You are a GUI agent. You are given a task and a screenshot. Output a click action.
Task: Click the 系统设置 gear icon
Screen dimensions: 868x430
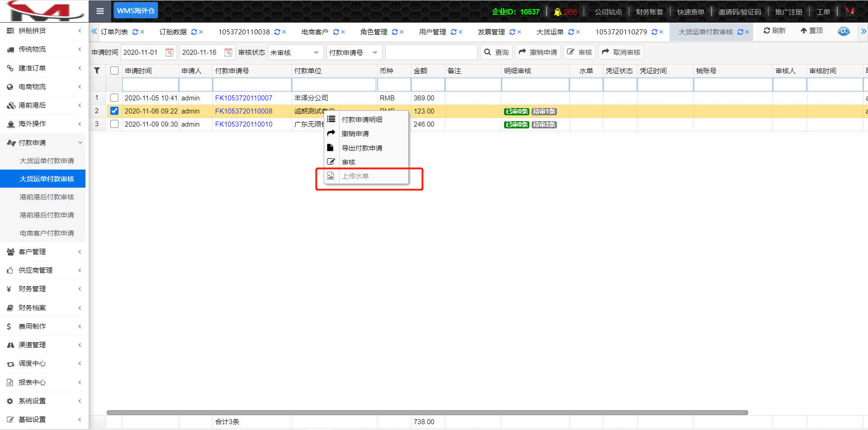point(10,401)
